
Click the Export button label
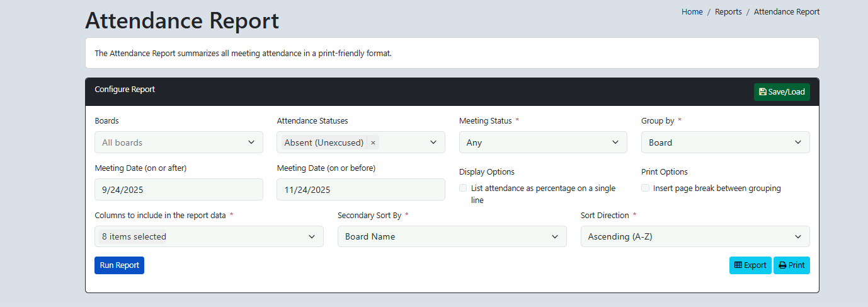755,265
